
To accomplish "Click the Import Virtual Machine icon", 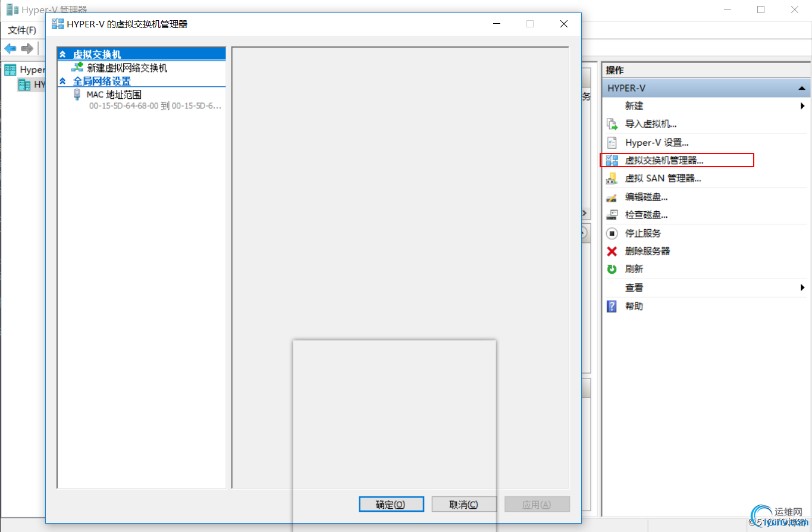I will pyautogui.click(x=612, y=124).
